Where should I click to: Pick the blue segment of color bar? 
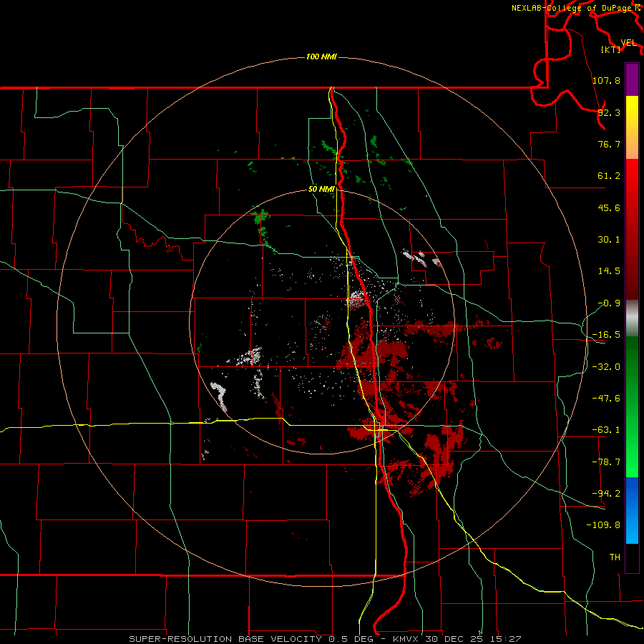pos(632,510)
